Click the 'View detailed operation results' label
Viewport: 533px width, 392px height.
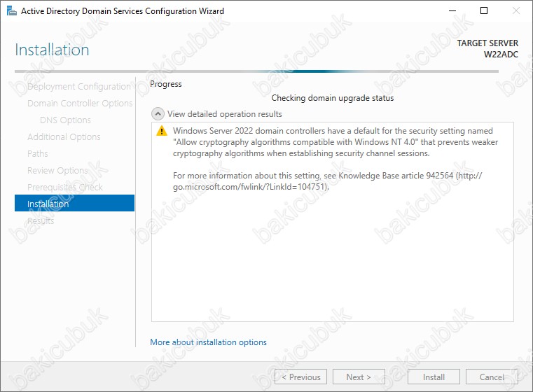pyautogui.click(x=225, y=114)
